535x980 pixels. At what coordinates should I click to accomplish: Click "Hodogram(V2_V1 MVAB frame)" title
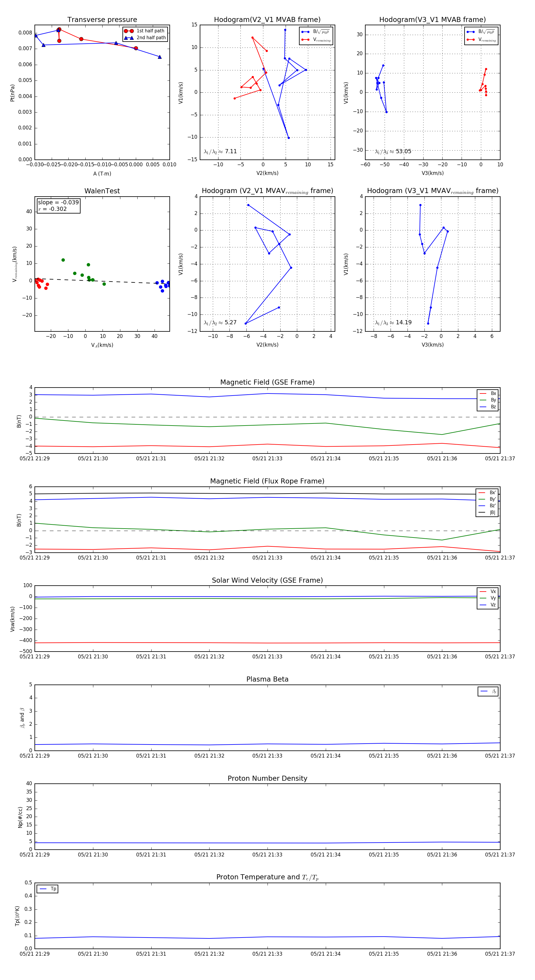(x=267, y=20)
